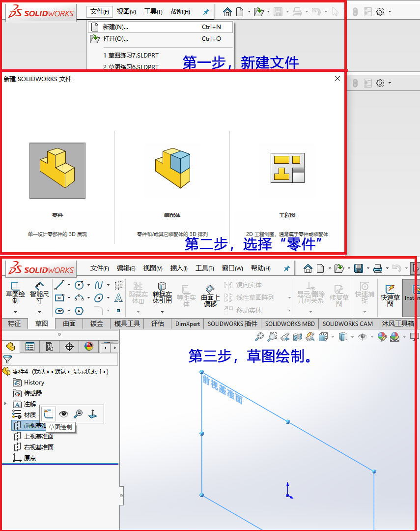Screen dimensions: 420x531
Task: Switch to the 特征 features tab
Action: coord(14,324)
